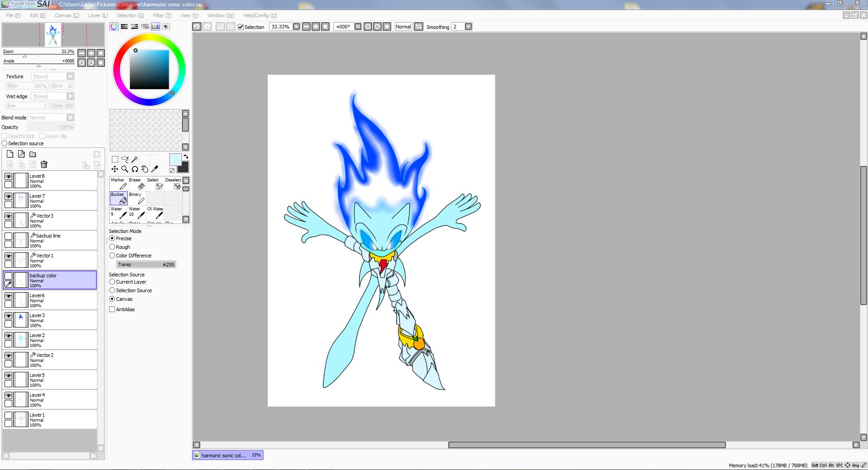The width and height of the screenshot is (868, 470).
Task: Select the Eyedropper color picker tool
Action: 155,169
